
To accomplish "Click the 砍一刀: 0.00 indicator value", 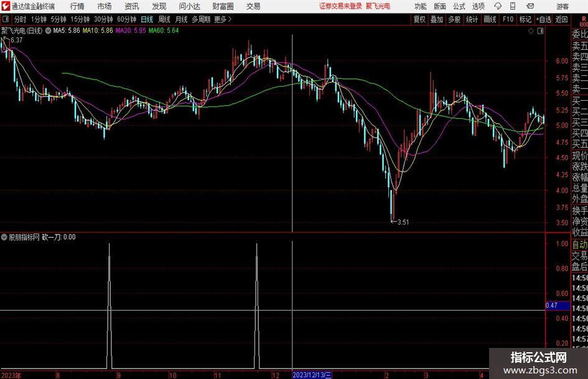I will [58, 237].
